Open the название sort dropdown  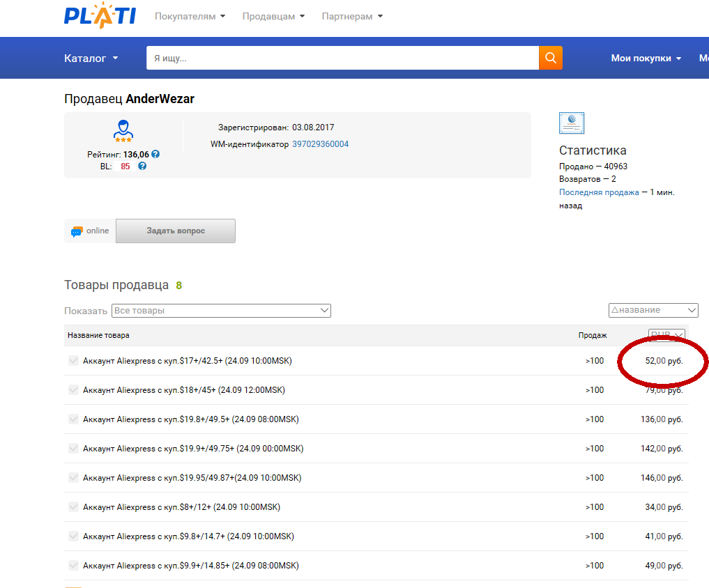click(x=653, y=310)
